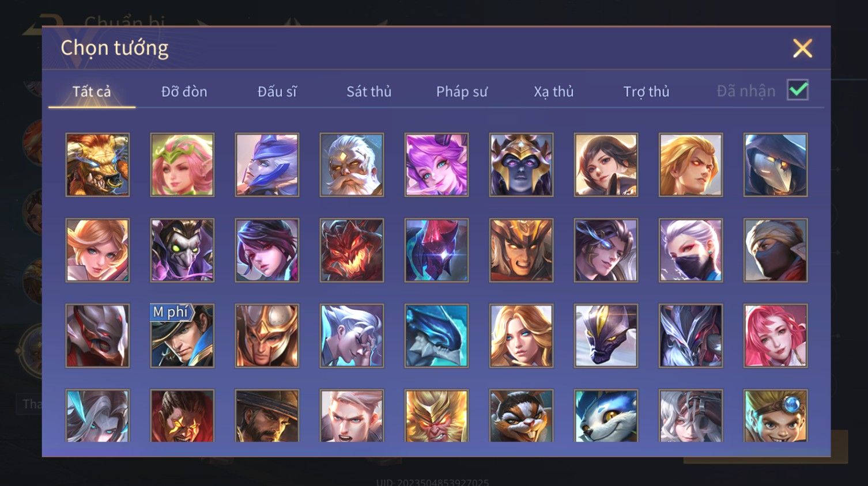Select the blue cat hero portrait
This screenshot has width=868, height=486.
tap(606, 416)
